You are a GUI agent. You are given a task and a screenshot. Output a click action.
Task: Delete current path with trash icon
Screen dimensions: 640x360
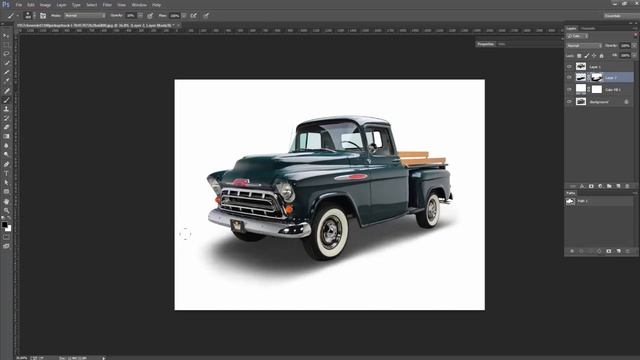coord(628,251)
